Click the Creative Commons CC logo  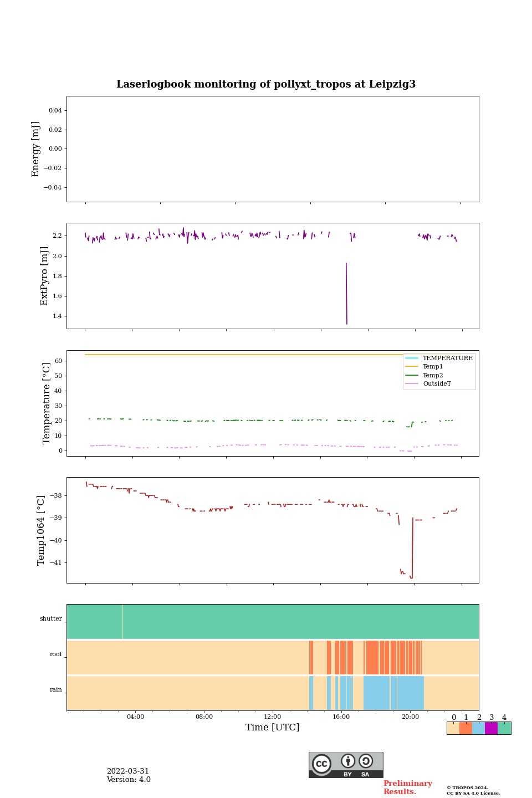pyautogui.click(x=321, y=764)
